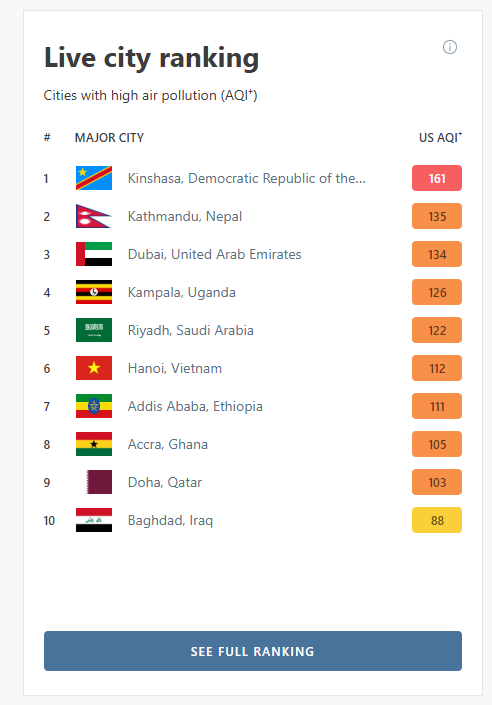Screen dimensions: 492x705
Task: Click the info icon beside Live city ranking
Action: tap(450, 47)
